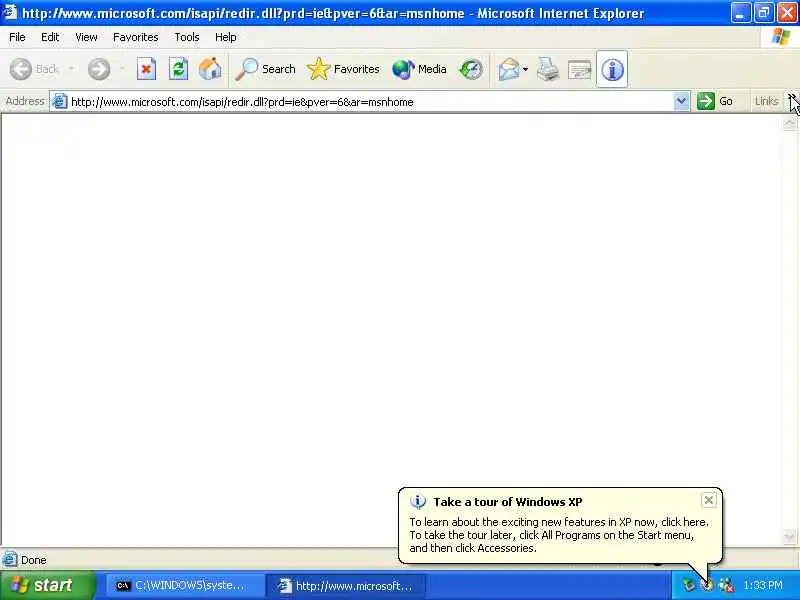
Task: Open the Favorites menu
Action: coord(136,37)
